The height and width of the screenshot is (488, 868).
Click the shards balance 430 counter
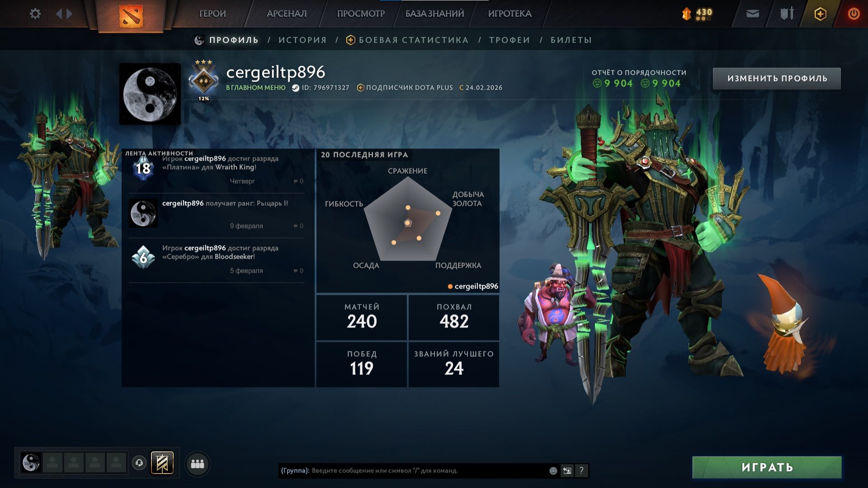point(698,14)
